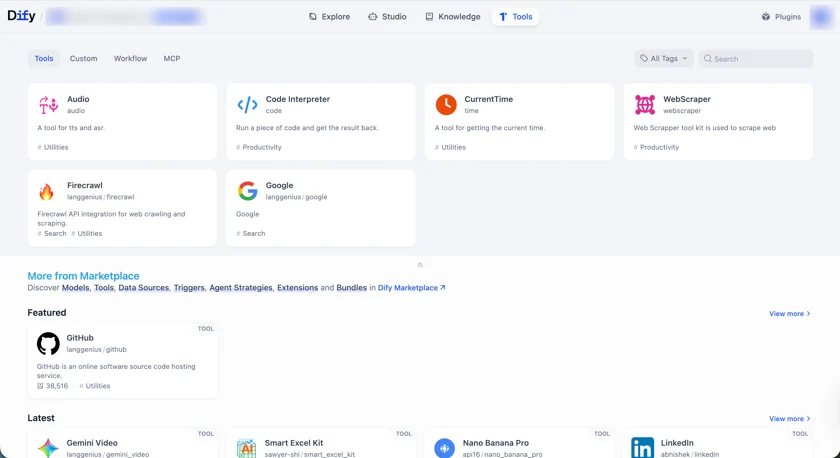Click the 'Code Interpreter' card title
The height and width of the screenshot is (458, 840).
298,99
